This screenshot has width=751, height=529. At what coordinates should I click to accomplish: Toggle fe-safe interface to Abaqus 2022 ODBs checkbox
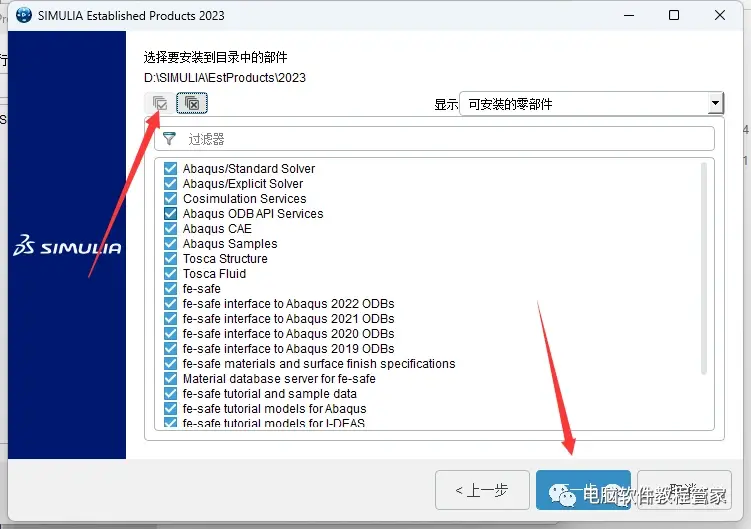click(171, 303)
